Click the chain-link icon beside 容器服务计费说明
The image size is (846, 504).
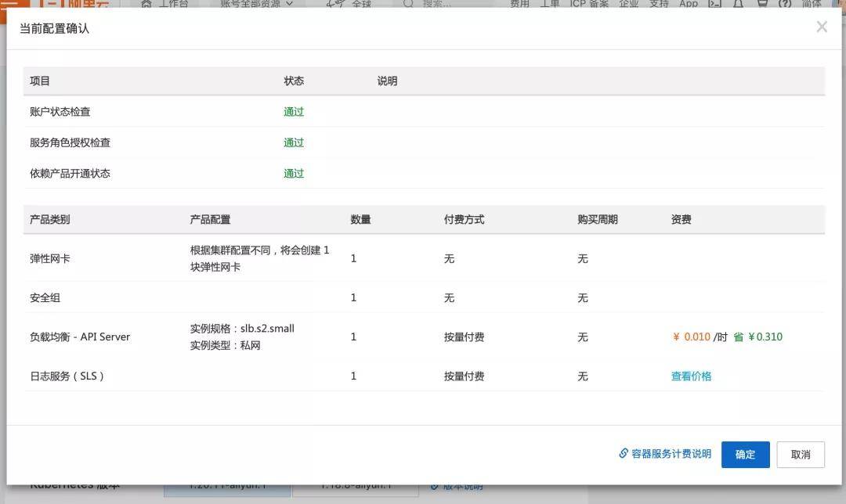coord(624,453)
